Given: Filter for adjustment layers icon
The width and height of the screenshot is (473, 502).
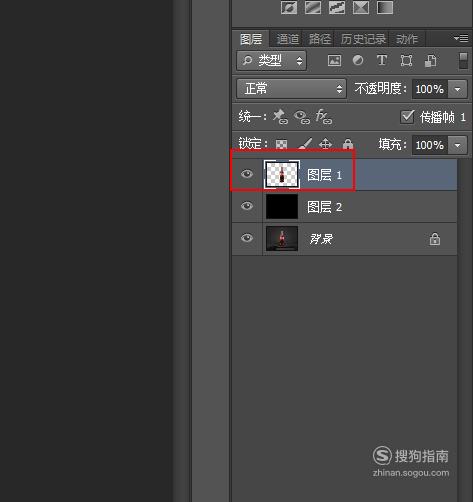Looking at the screenshot, I should point(358,60).
